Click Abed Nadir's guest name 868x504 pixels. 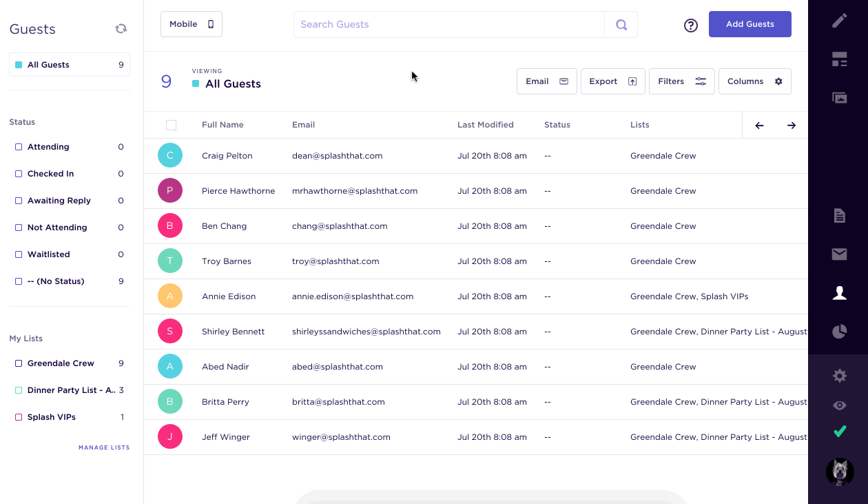click(x=225, y=367)
